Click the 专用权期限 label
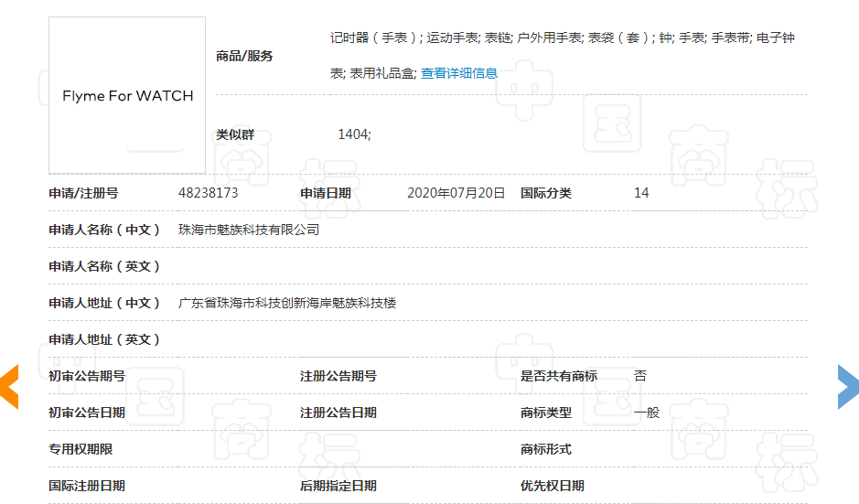This screenshot has height=504, width=859. [x=81, y=450]
